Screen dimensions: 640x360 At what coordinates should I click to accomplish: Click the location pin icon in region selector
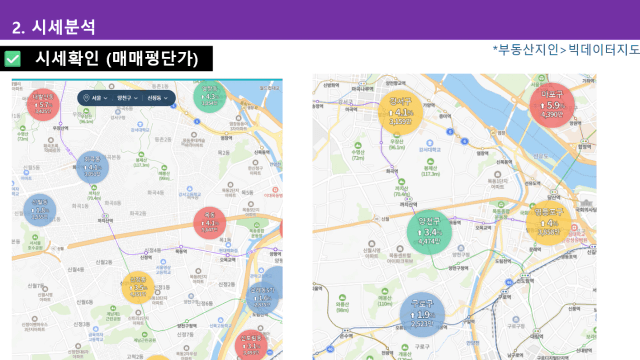pyautogui.click(x=86, y=98)
